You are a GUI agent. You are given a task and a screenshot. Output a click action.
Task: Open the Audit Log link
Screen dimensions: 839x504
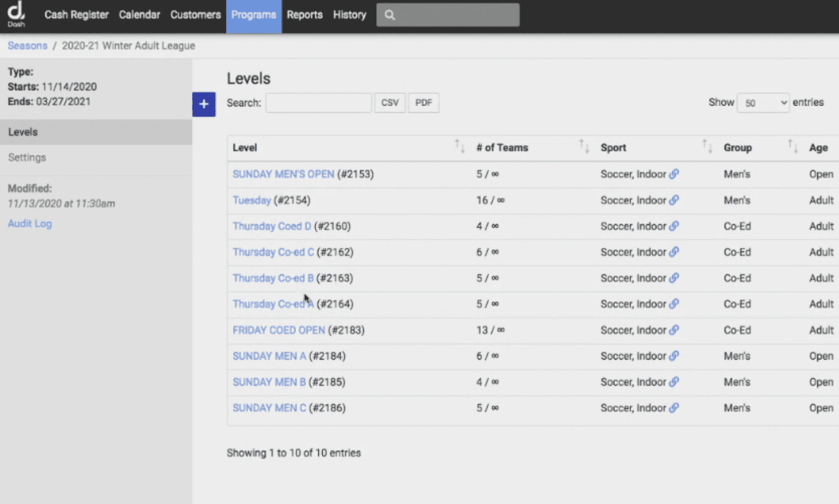[30, 224]
